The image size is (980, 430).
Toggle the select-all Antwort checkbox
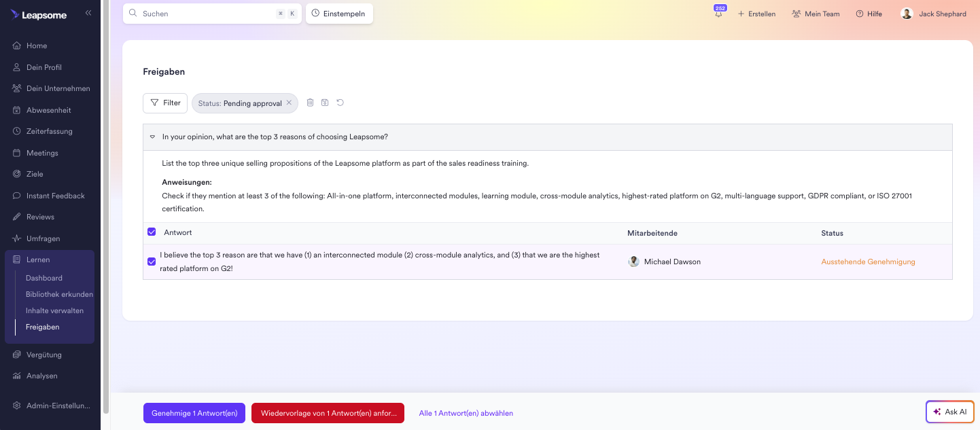pyautogui.click(x=152, y=232)
